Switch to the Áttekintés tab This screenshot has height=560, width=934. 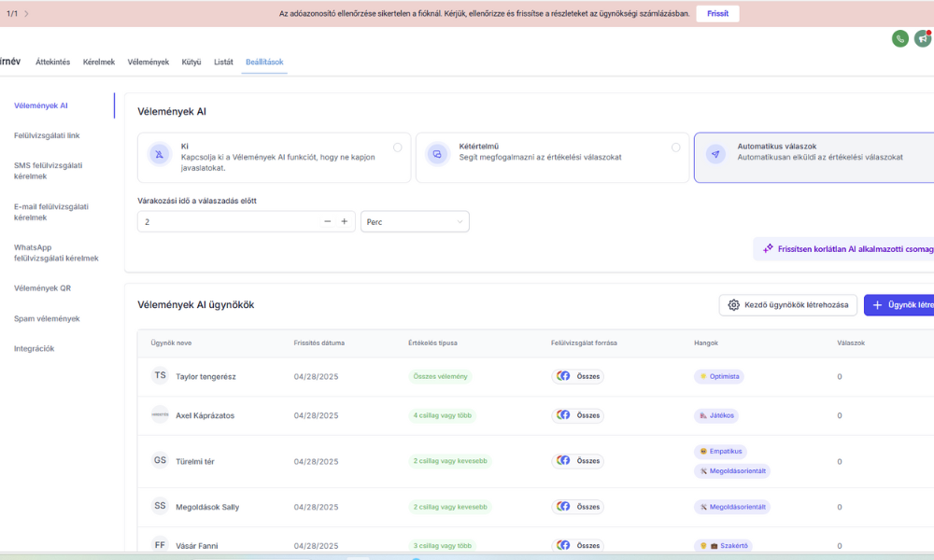[52, 62]
